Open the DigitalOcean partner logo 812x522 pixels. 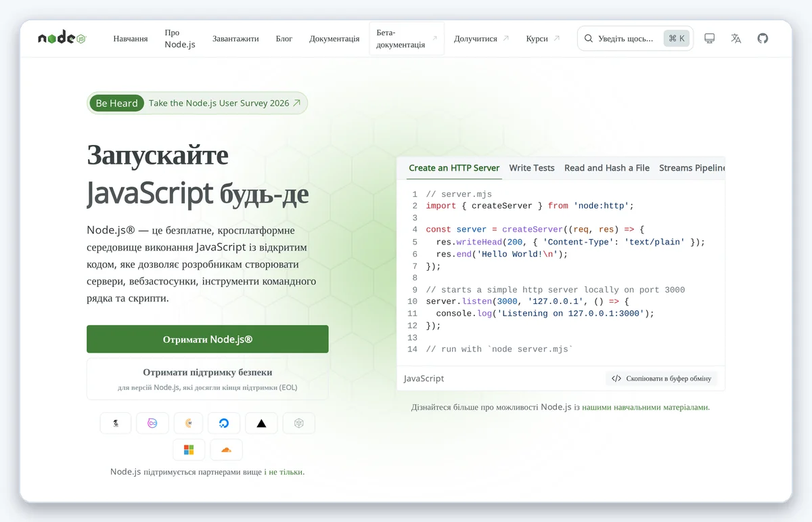click(x=224, y=423)
